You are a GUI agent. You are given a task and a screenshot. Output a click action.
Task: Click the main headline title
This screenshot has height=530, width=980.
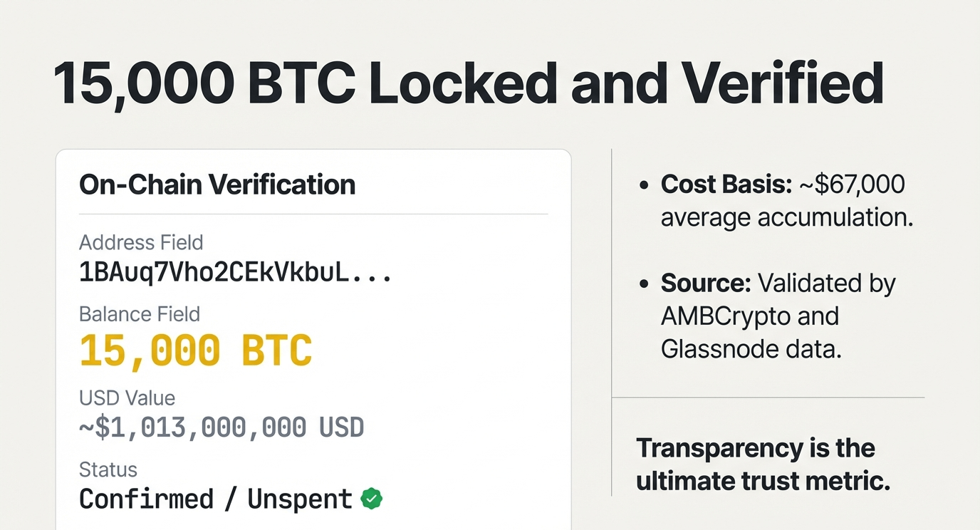(x=468, y=85)
